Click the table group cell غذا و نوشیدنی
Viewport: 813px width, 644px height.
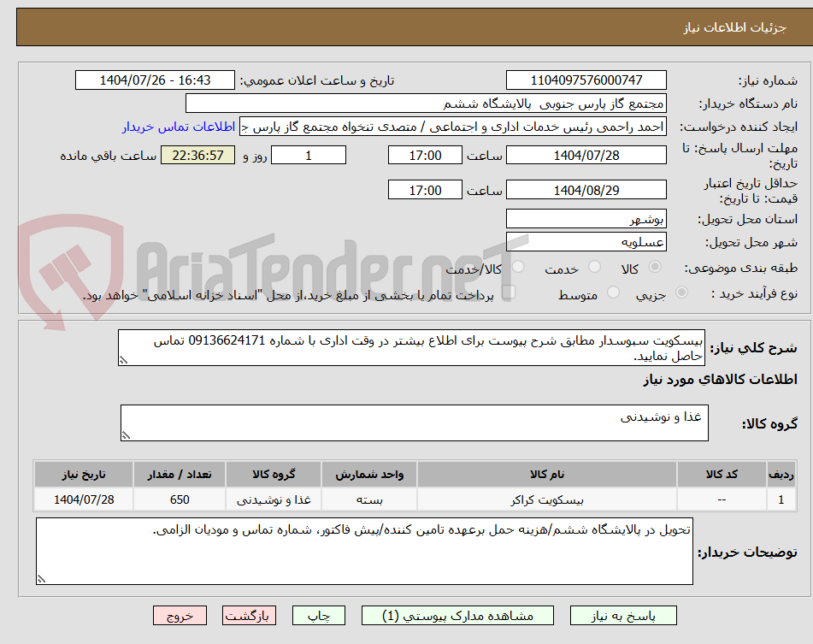coord(274,499)
